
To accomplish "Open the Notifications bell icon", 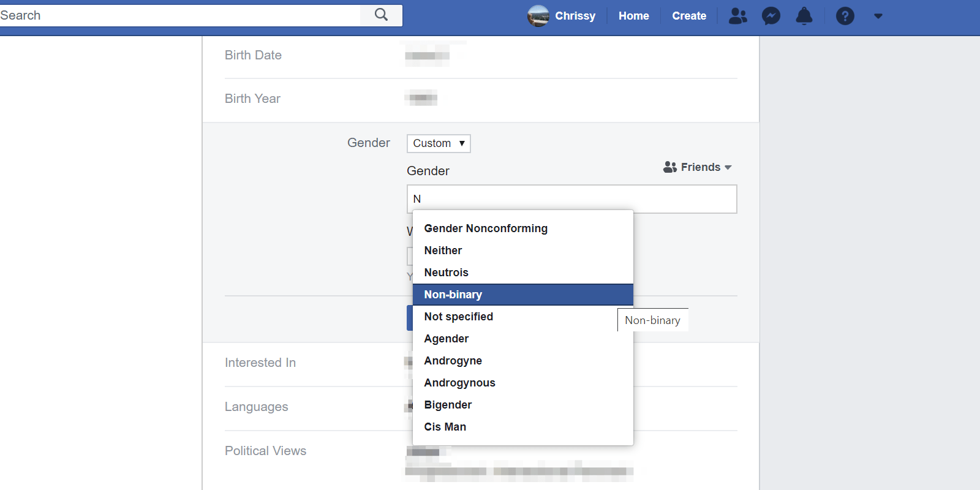I will (x=804, y=16).
